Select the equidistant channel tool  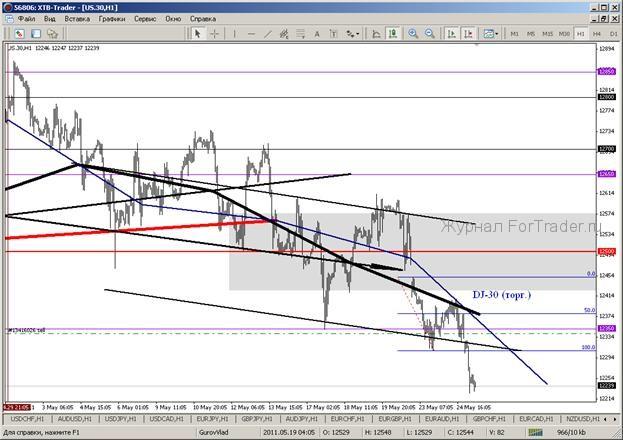click(284, 34)
